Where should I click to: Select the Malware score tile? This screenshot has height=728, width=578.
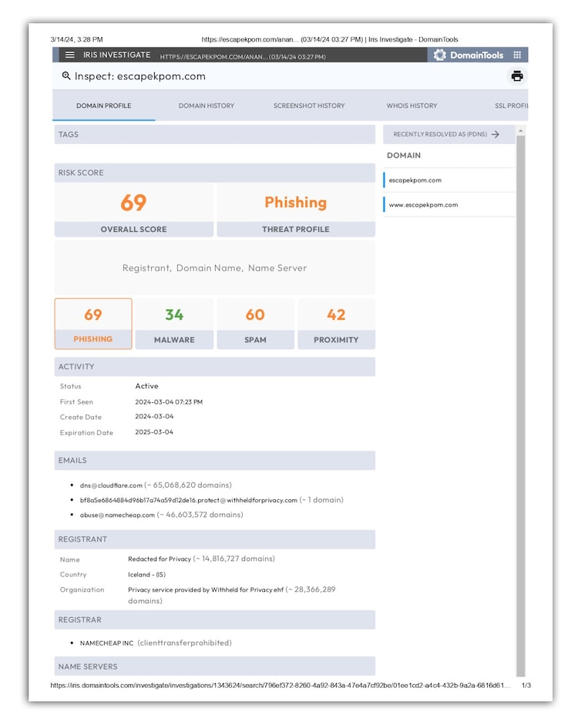coord(174,324)
